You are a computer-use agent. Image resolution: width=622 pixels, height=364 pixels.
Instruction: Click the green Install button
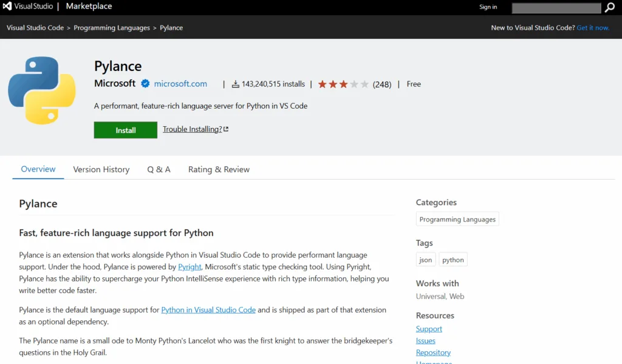(125, 130)
